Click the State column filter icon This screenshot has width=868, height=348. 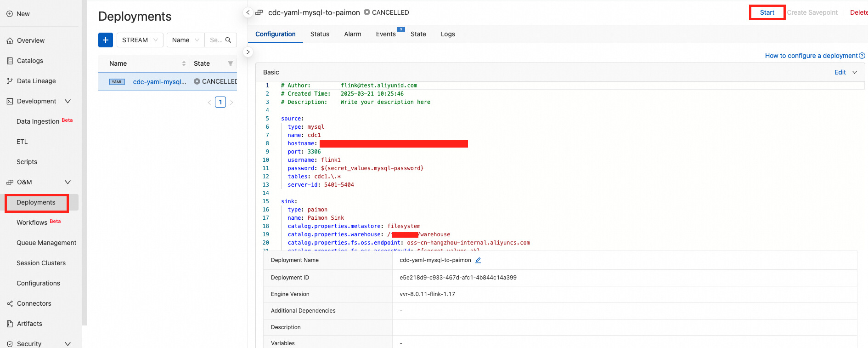tap(231, 63)
